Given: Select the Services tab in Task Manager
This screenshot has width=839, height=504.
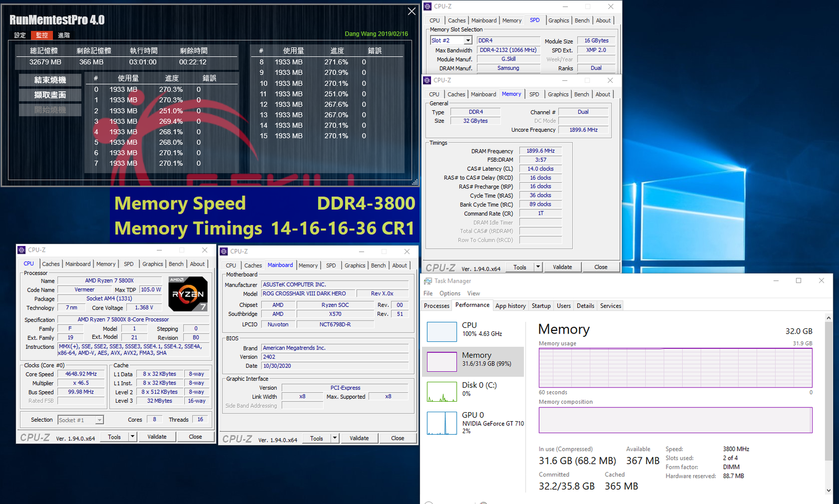Looking at the screenshot, I should pos(610,305).
